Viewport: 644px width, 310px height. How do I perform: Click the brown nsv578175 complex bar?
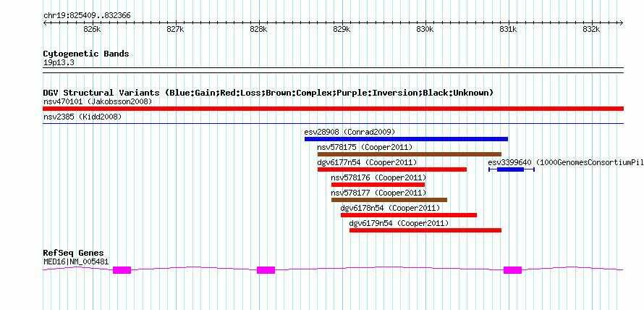[x=410, y=154]
